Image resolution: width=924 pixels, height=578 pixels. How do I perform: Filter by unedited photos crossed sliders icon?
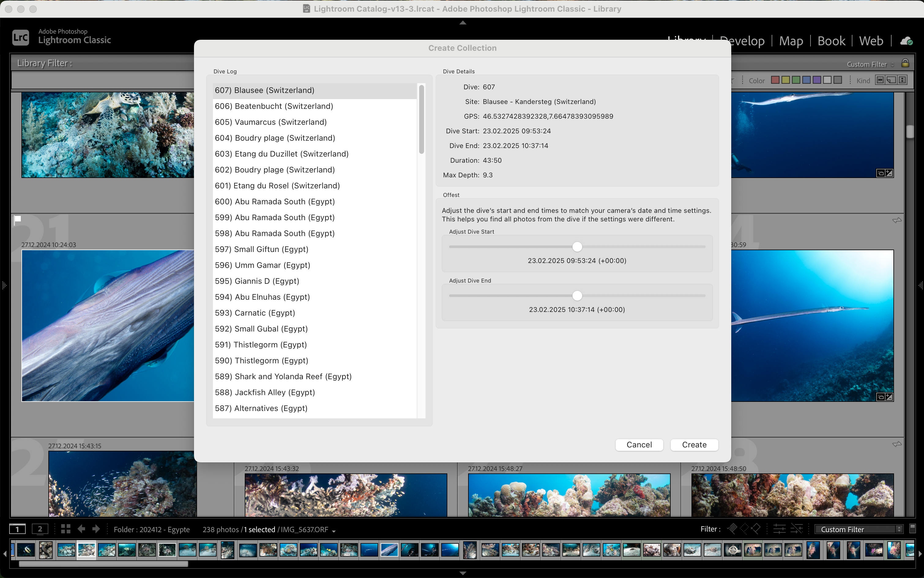[x=797, y=529]
